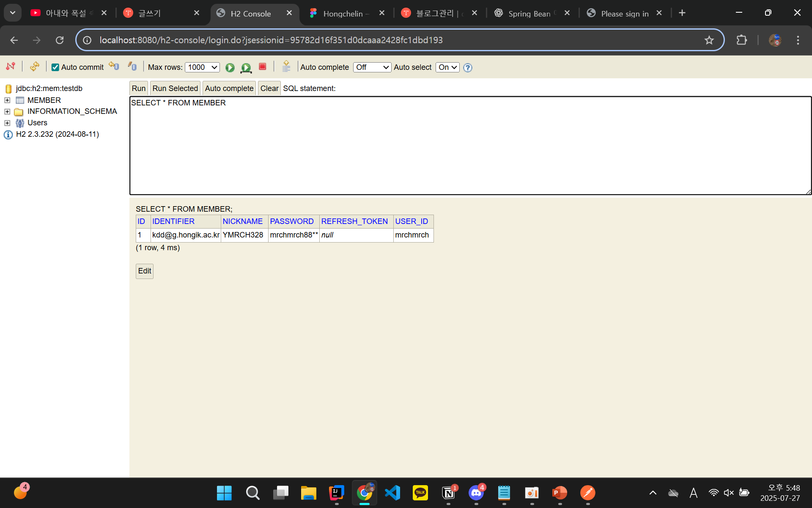
Task: Click the Refresh database icon
Action: click(35, 66)
